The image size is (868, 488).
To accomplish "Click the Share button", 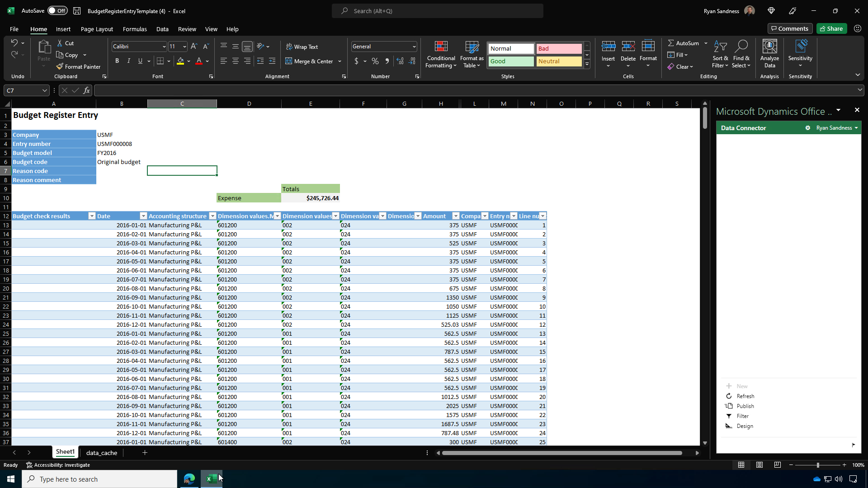I will 831,28.
